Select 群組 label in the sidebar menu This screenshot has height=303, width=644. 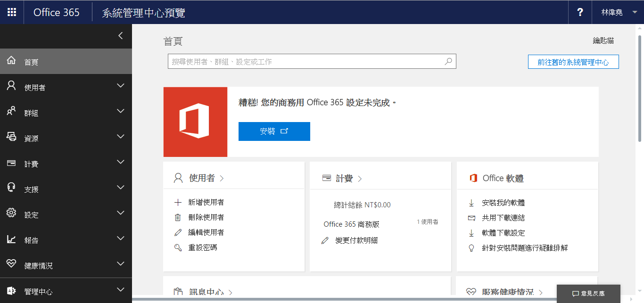click(x=32, y=113)
